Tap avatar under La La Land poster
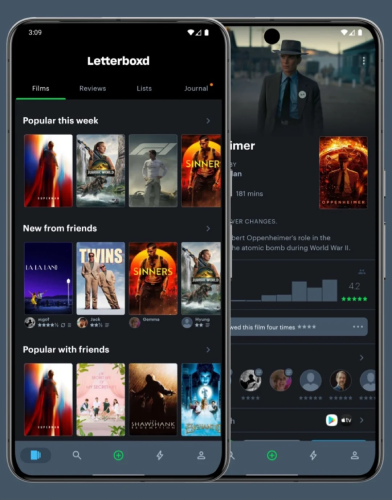This screenshot has width=392, height=500. [x=30, y=322]
